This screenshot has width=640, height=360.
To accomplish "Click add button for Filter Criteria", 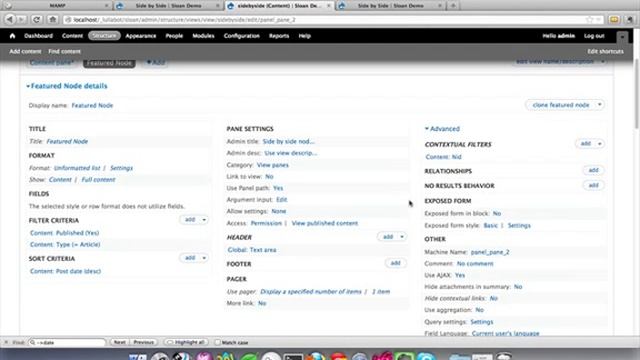I will [190, 220].
